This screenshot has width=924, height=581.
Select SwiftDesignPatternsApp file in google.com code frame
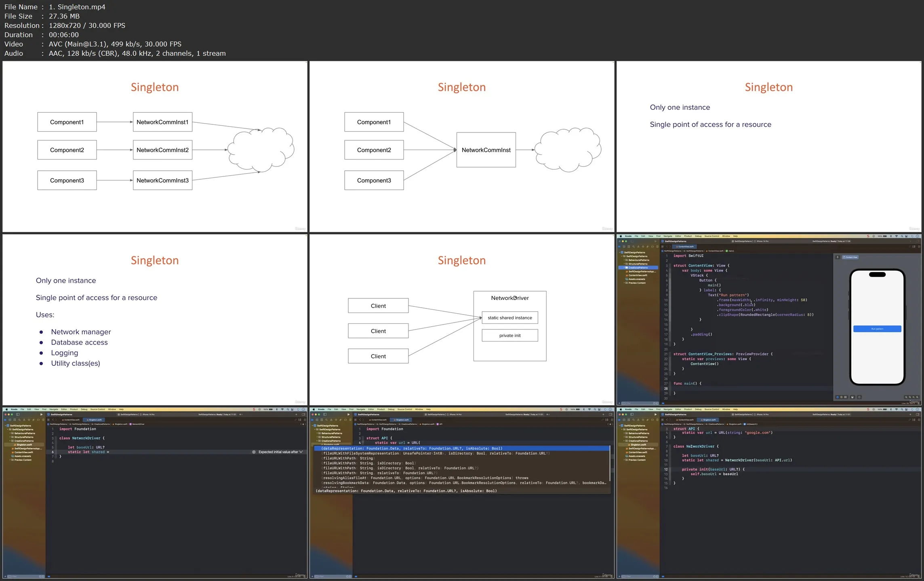click(641, 449)
